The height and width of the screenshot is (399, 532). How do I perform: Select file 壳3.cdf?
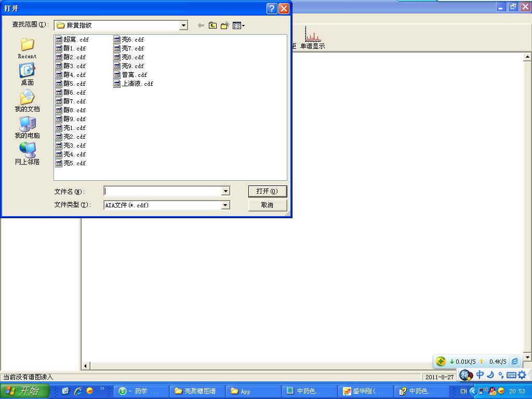71,145
